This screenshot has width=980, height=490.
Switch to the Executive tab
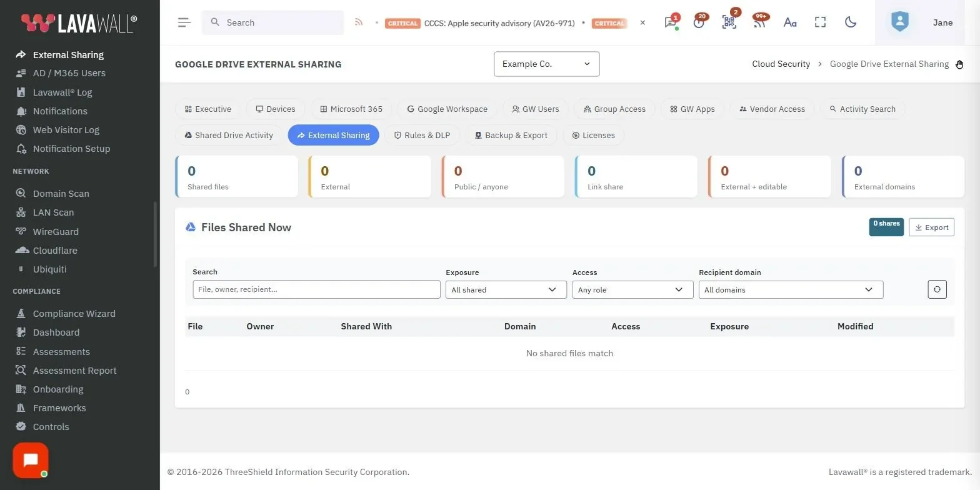208,109
